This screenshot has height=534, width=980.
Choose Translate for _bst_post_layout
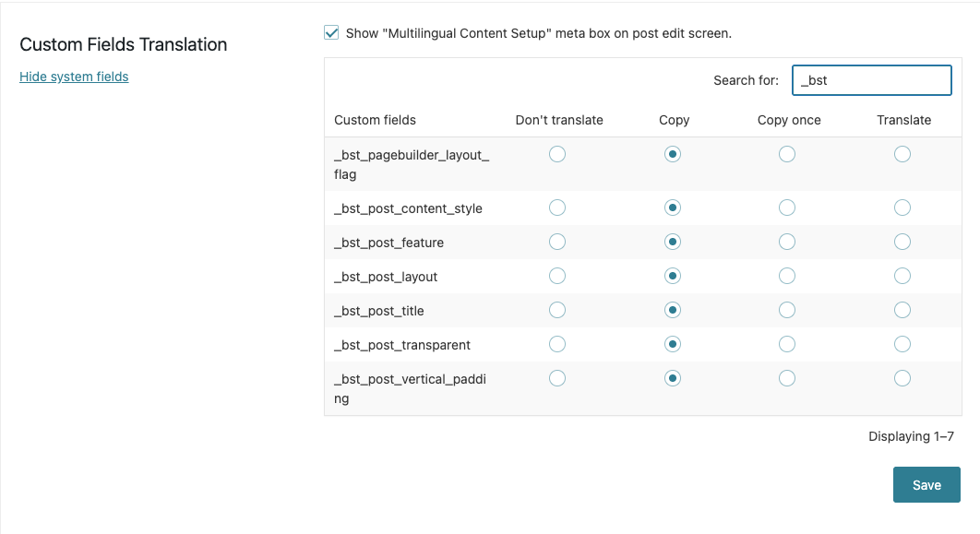[x=902, y=277]
